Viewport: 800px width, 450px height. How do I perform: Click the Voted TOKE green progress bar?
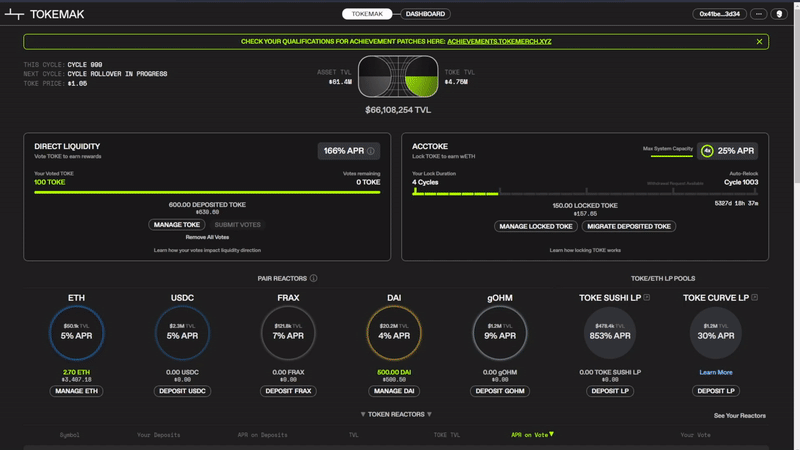tap(207, 192)
